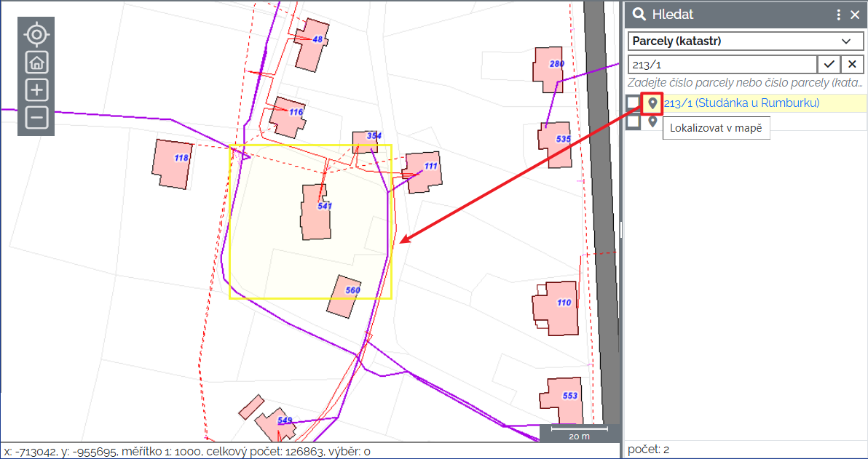This screenshot has width=868, height=459.
Task: Confirm the search with the checkmark button
Action: point(829,63)
